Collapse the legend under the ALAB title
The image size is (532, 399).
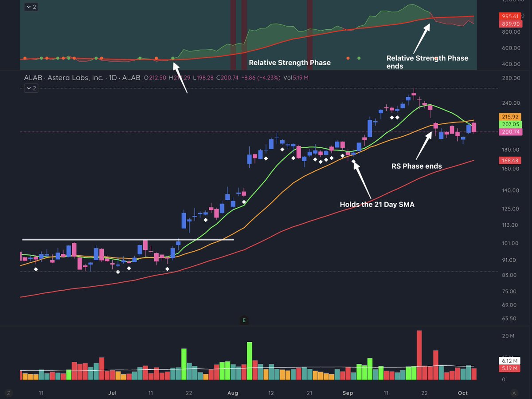(31, 88)
